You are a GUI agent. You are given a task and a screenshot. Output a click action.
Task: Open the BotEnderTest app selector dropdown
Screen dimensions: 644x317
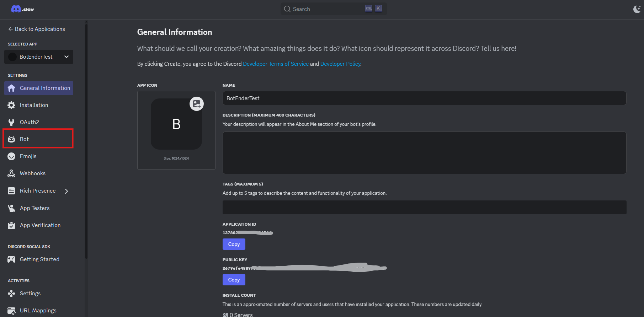point(39,57)
